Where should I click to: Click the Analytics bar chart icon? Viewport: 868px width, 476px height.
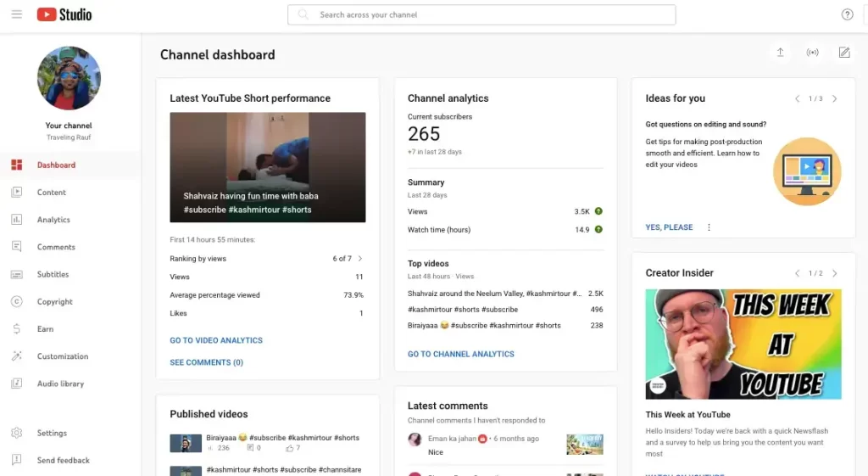tap(17, 220)
